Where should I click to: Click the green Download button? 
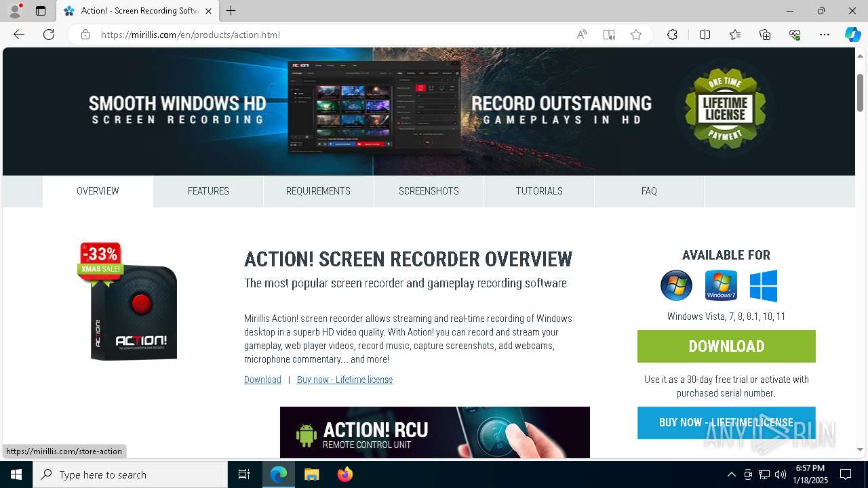[726, 346]
